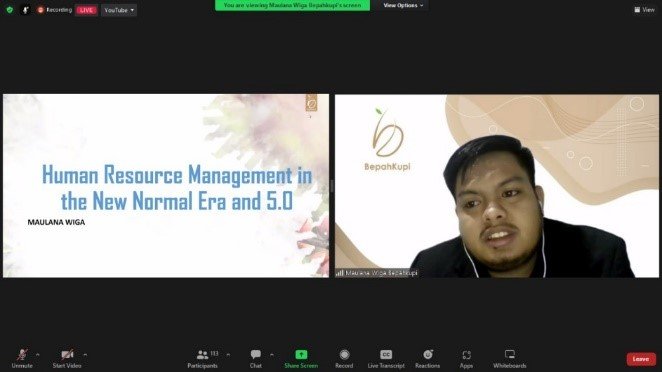
Task: Click the divider handle between slide and video
Action: pyautogui.click(x=332, y=186)
